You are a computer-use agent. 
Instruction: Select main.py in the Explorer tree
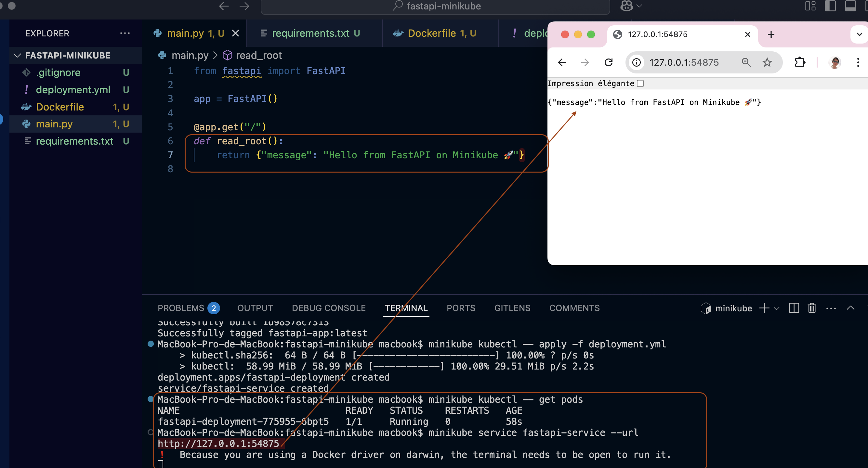(75, 124)
